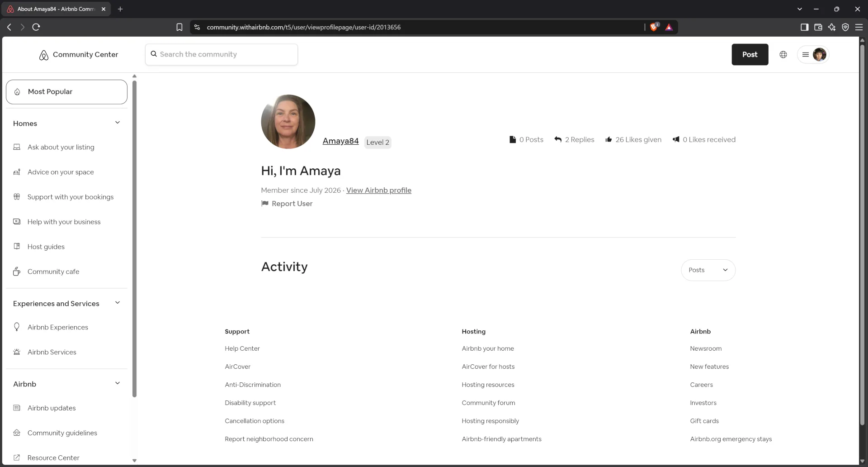Reload the page with the refresh icon
Viewport: 868px width, 467px height.
click(x=36, y=27)
